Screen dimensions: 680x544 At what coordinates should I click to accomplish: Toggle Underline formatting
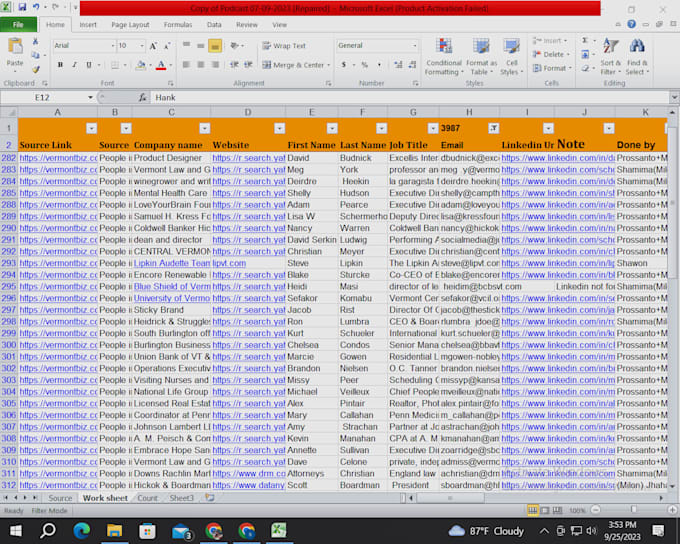click(88, 65)
